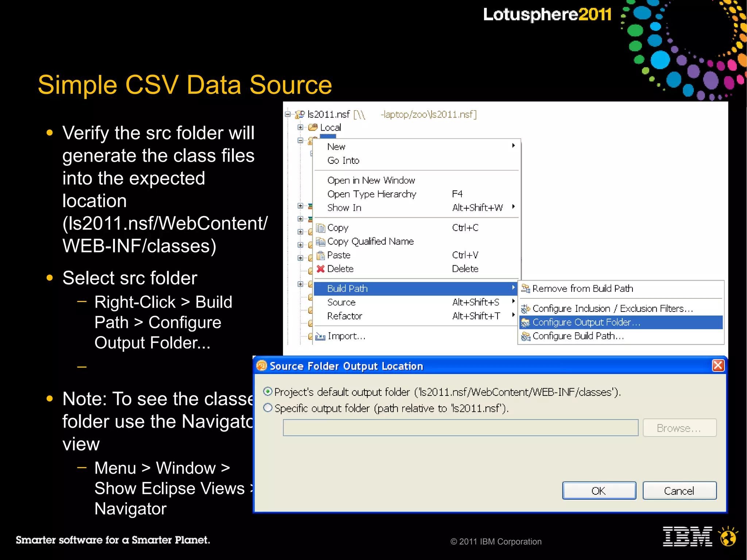Select Project's default output folder option
Screen dimensions: 747x560
click(268, 392)
